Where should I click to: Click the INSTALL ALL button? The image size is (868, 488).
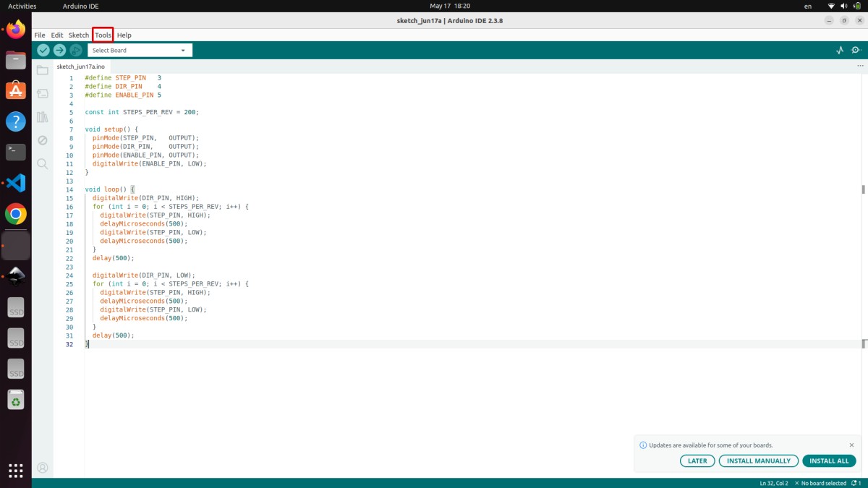coord(829,461)
